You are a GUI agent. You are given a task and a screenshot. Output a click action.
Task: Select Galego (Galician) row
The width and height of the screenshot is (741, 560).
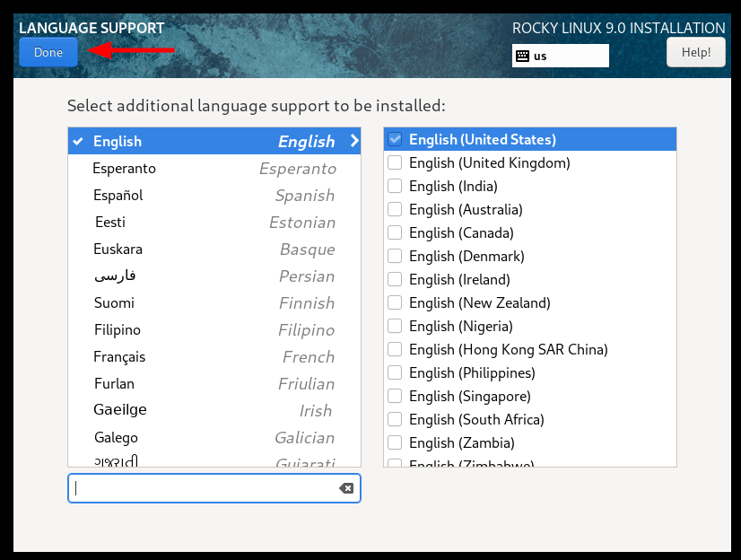[x=214, y=438]
